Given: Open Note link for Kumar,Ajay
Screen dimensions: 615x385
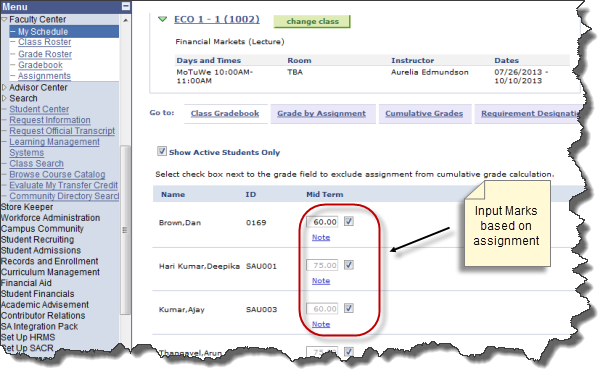Looking at the screenshot, I should coord(321,325).
